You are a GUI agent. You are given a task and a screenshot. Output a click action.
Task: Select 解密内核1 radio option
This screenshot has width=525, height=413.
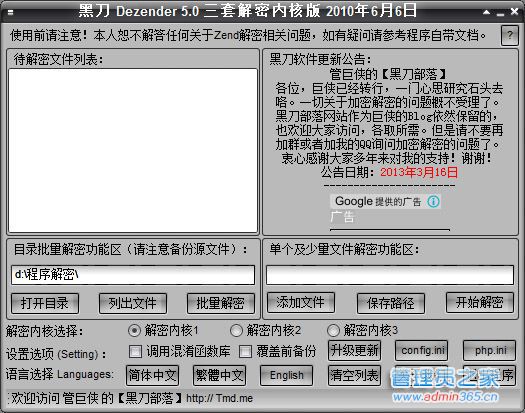(x=134, y=331)
